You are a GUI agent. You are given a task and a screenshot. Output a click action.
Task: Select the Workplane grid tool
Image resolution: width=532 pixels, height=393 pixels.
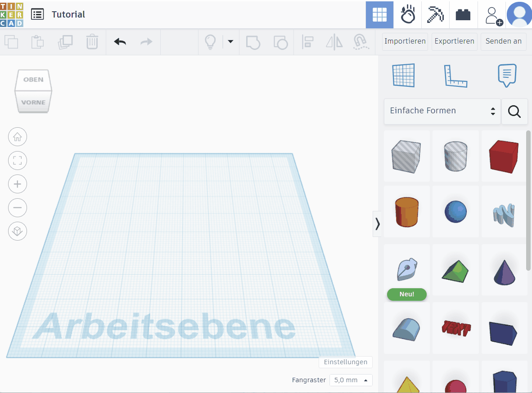[x=403, y=75]
